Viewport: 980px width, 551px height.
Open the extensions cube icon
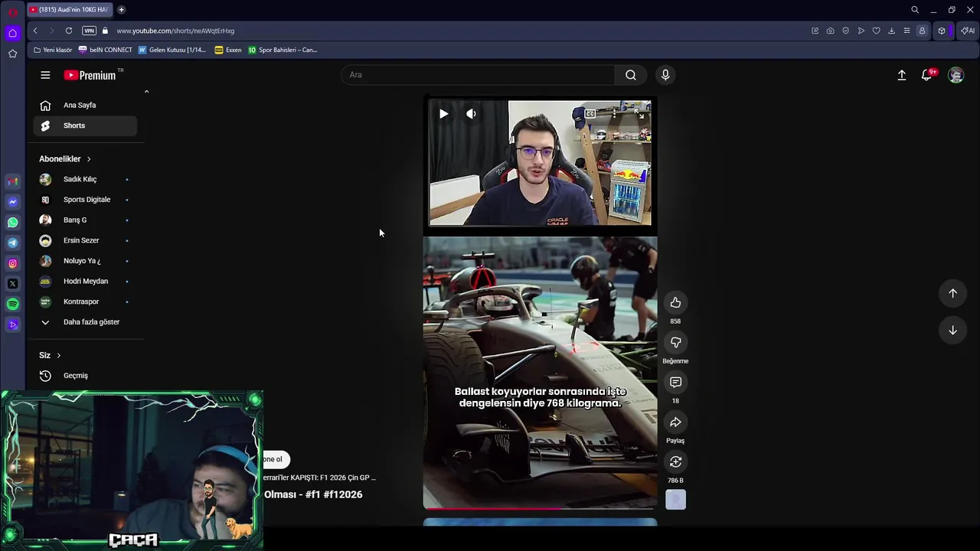[942, 31]
